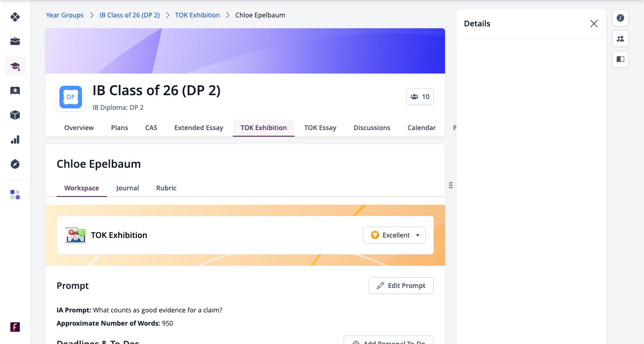Click the Approximate Number of Words value
This screenshot has width=644, height=344.
coord(168,323)
